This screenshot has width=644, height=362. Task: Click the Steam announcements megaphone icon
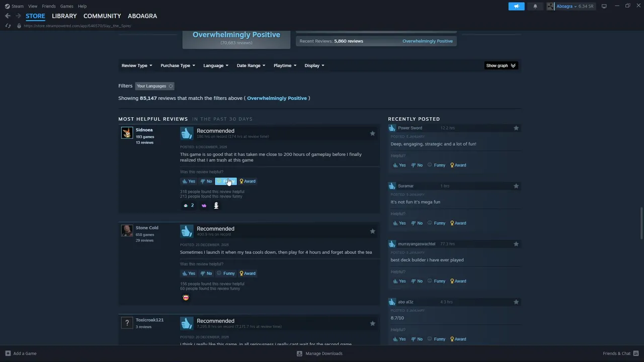click(516, 6)
